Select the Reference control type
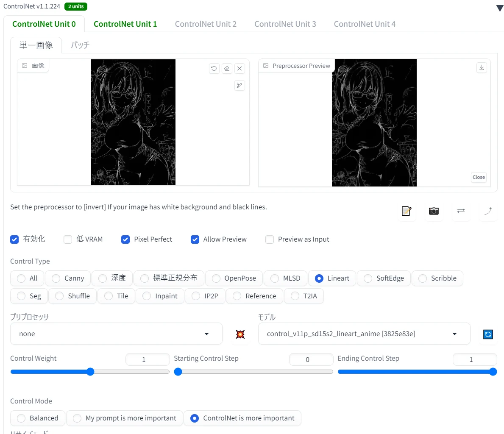504x434 pixels. click(x=255, y=296)
